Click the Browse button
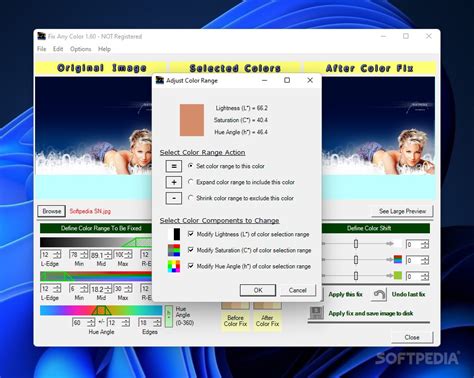Viewport: 474px width, 378px height. 52,211
